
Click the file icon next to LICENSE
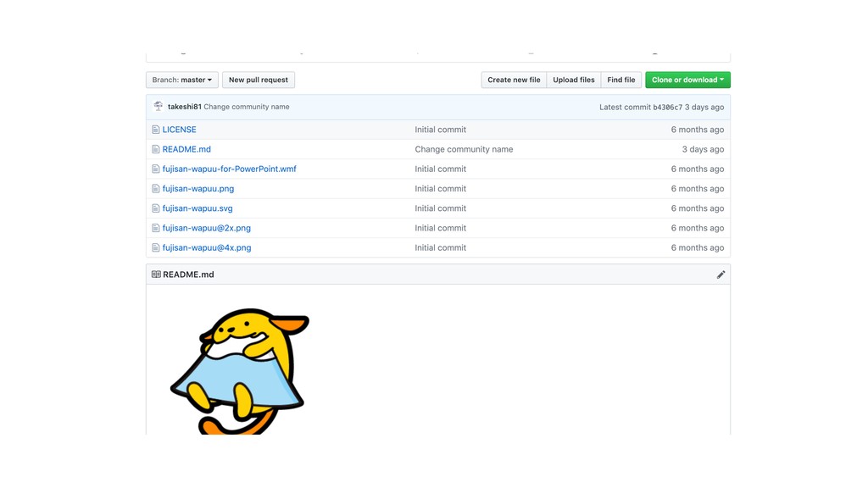[156, 130]
